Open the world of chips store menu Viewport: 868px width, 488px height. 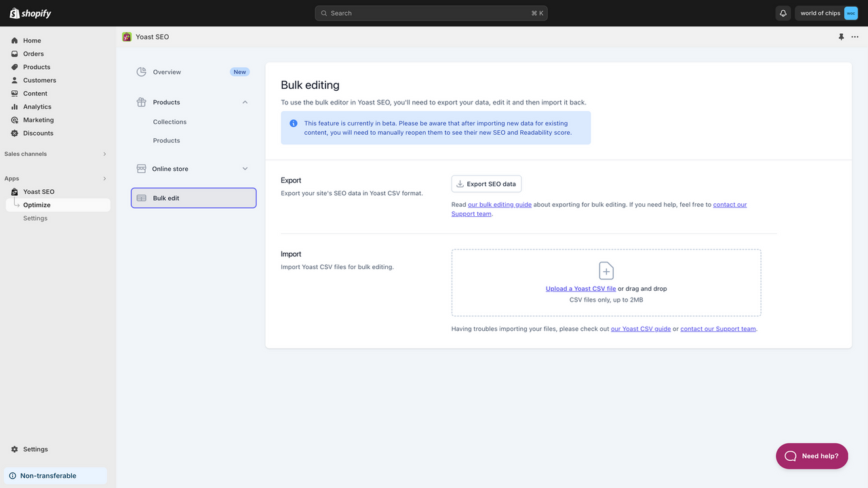(x=827, y=13)
